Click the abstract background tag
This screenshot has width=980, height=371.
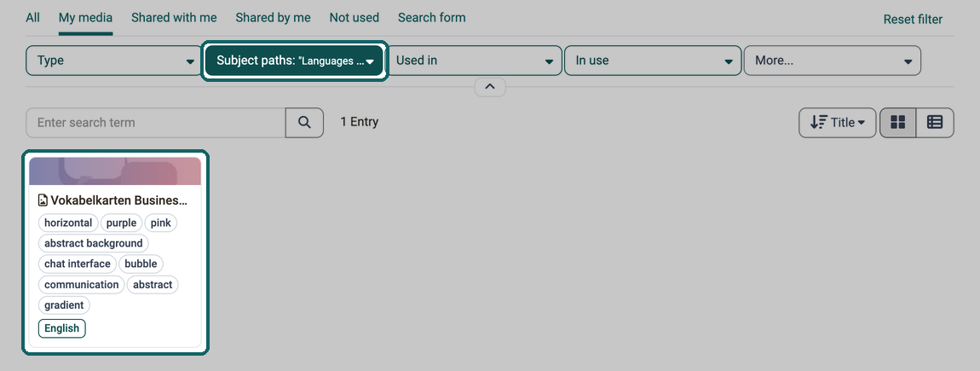pos(93,243)
